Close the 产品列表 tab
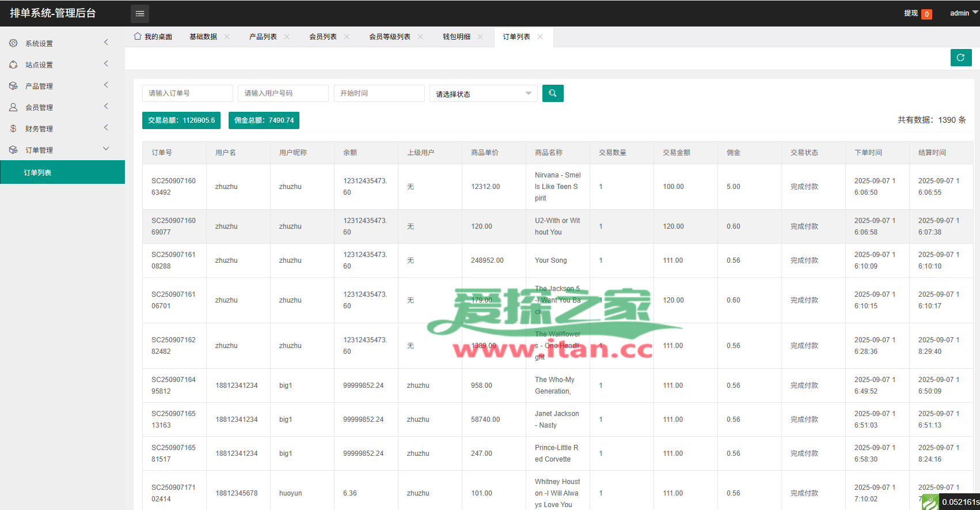 (287, 37)
